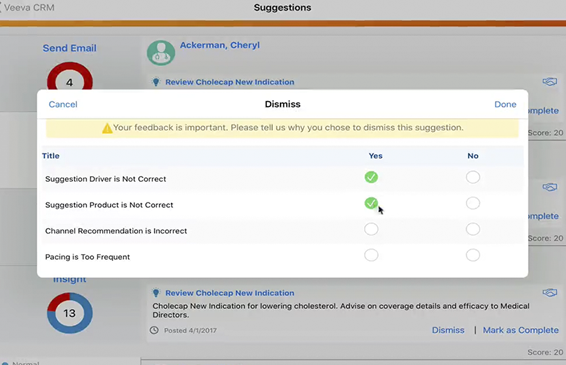Viewport: 566px width, 365px height.
Task: Select Yes for Pacing is Too Frequent
Action: point(371,255)
